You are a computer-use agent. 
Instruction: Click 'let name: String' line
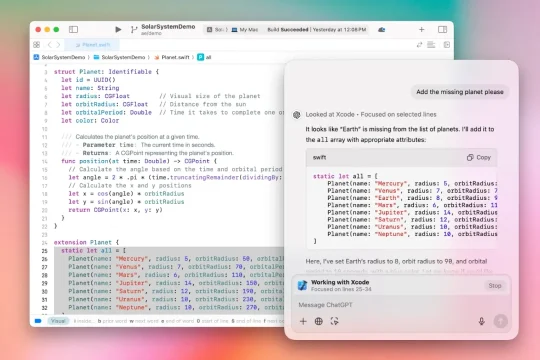click(90, 88)
